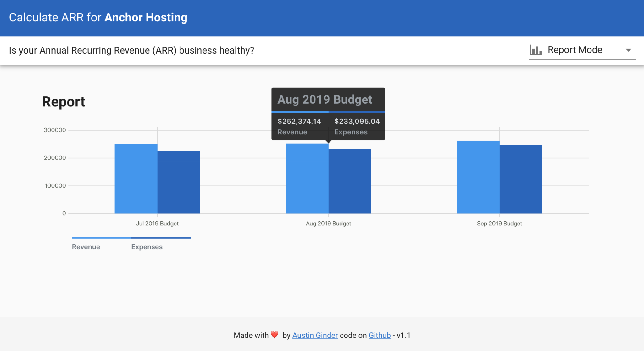This screenshot has width=644, height=351.
Task: Click the Jul 2019 Budget Expenses bar
Action: [x=179, y=182]
